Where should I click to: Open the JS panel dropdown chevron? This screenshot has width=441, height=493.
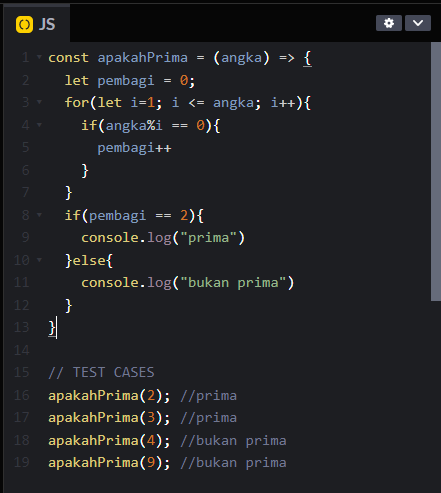[x=418, y=23]
